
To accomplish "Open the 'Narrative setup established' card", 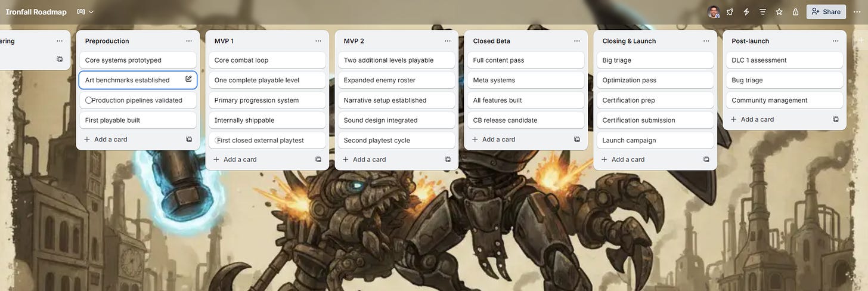I will click(x=396, y=100).
